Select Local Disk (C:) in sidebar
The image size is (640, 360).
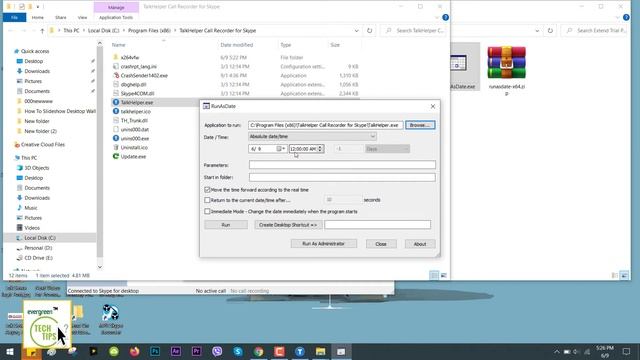pos(40,238)
